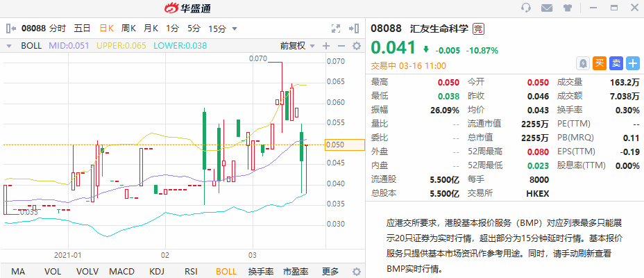Click the 每手 8000 lot size value
This screenshot has height=278, width=644.
click(x=539, y=180)
